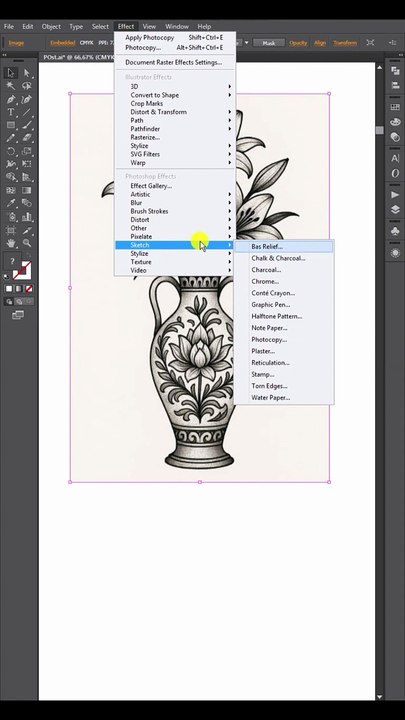Choose Photocopy in the Sketch submenu
405x720 pixels.
coord(284,340)
